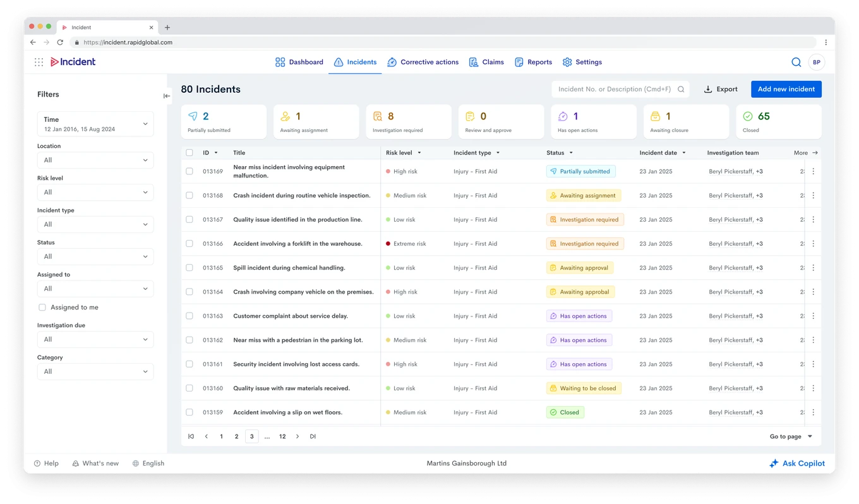
Task: Click the search icon in incident search box
Action: (x=681, y=89)
